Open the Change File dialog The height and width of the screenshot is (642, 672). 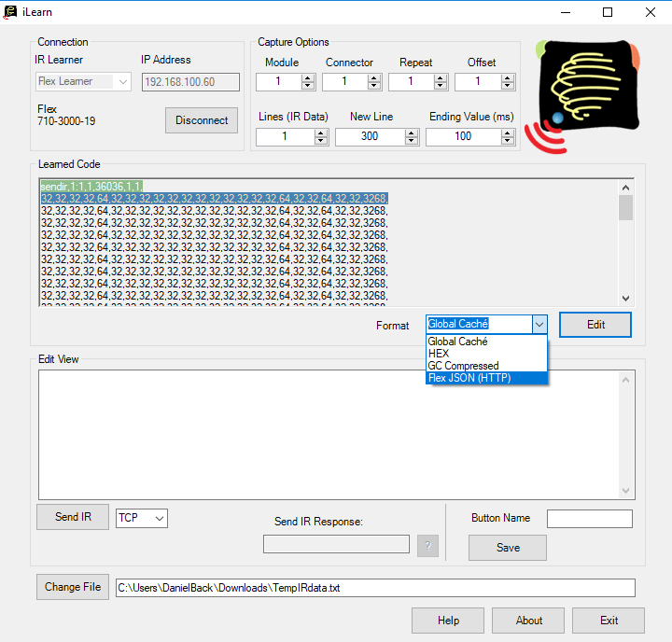(73, 587)
